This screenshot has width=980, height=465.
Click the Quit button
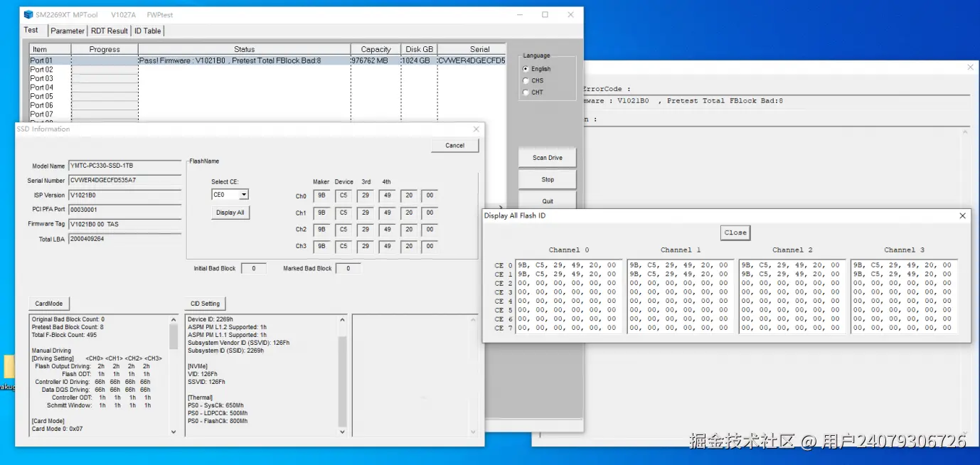tap(547, 201)
